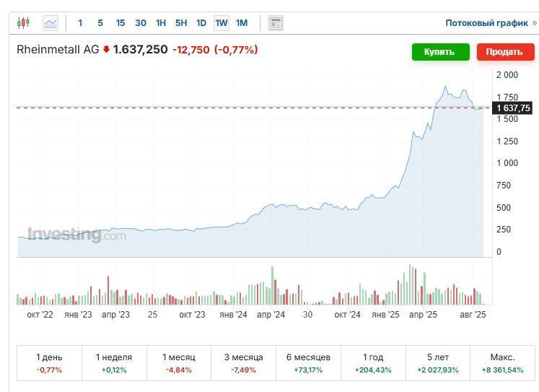The width and height of the screenshot is (539, 392).
Task: Click the 1 637,75 current price label
Action: [513, 108]
